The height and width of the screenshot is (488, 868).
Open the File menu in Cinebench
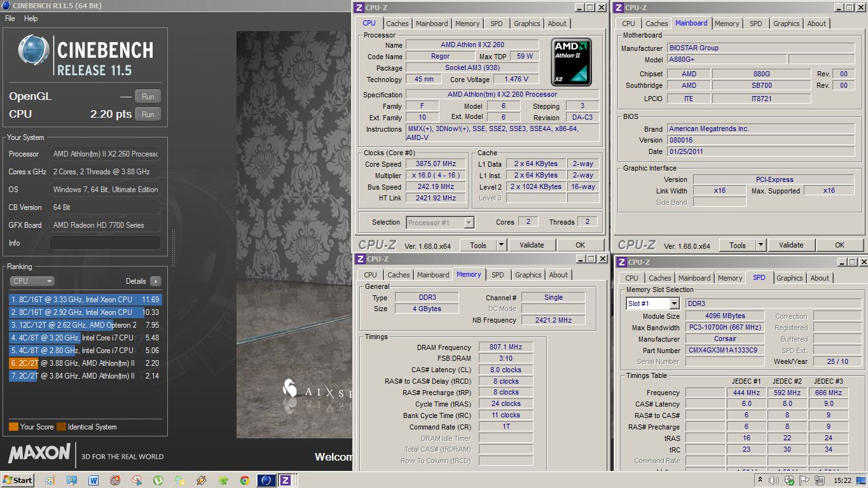tap(10, 18)
